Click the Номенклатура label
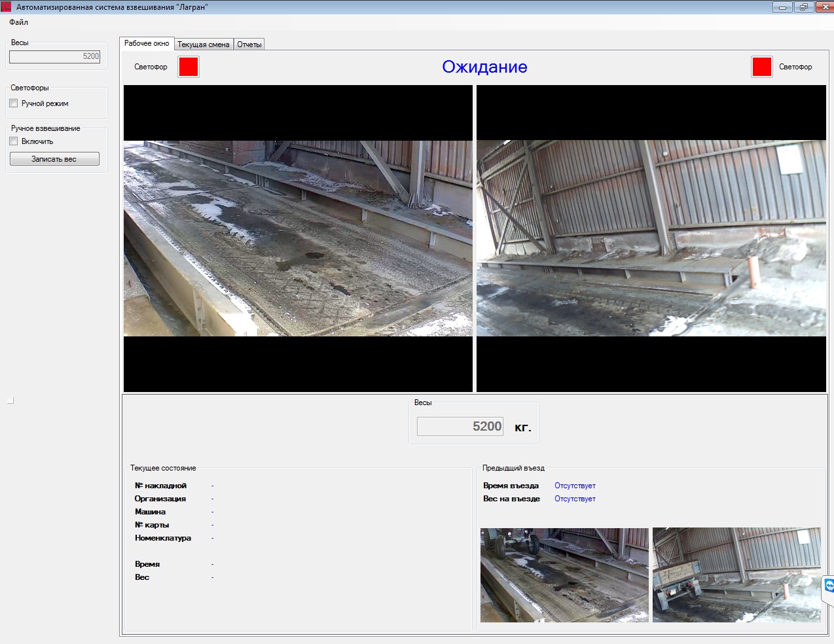This screenshot has width=834, height=644. [x=163, y=538]
